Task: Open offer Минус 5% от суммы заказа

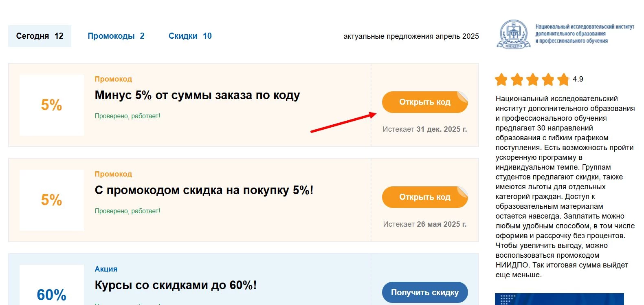Action: (197, 95)
